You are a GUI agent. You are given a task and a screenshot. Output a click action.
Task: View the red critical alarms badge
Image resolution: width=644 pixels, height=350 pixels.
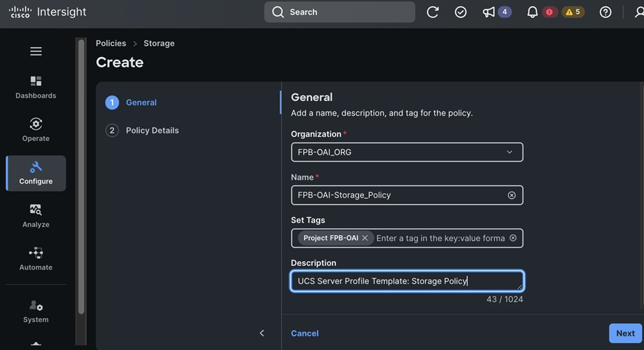549,12
